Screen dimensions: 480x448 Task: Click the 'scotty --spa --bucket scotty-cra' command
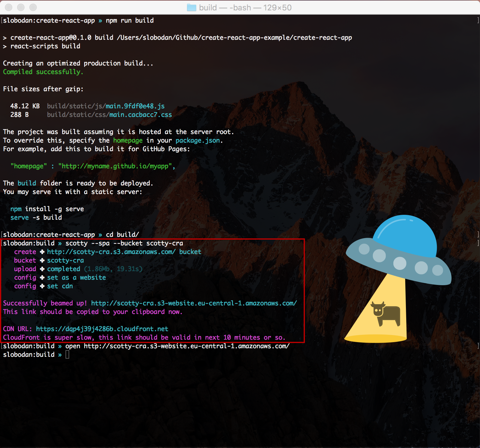pos(124,243)
